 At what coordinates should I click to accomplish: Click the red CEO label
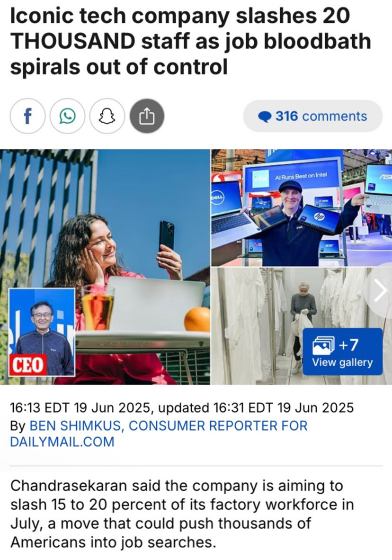[28, 365]
